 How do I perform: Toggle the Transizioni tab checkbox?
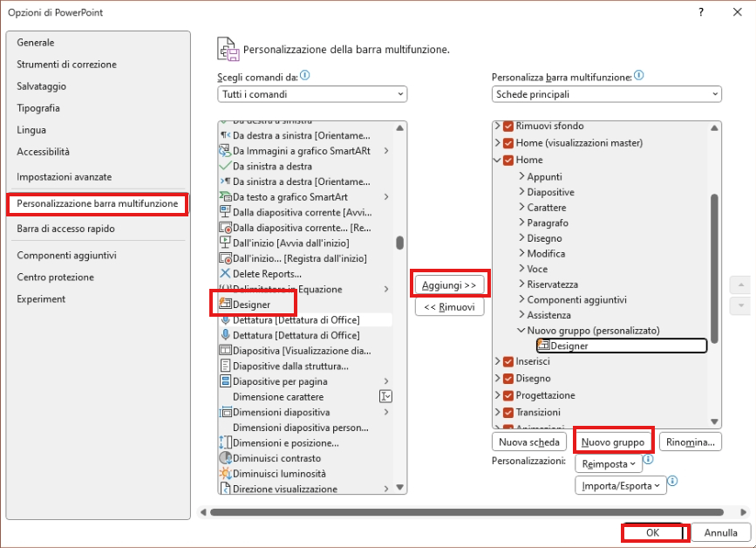[x=508, y=413]
